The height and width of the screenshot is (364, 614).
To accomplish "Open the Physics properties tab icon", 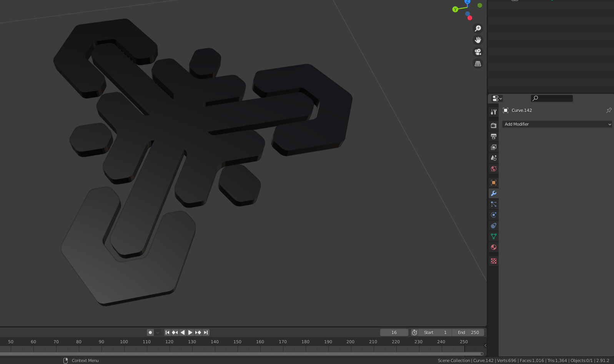I will pos(494,215).
